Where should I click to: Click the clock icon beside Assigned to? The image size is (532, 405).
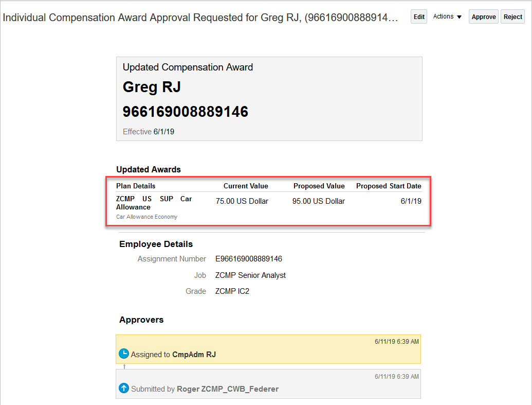pyautogui.click(x=123, y=354)
